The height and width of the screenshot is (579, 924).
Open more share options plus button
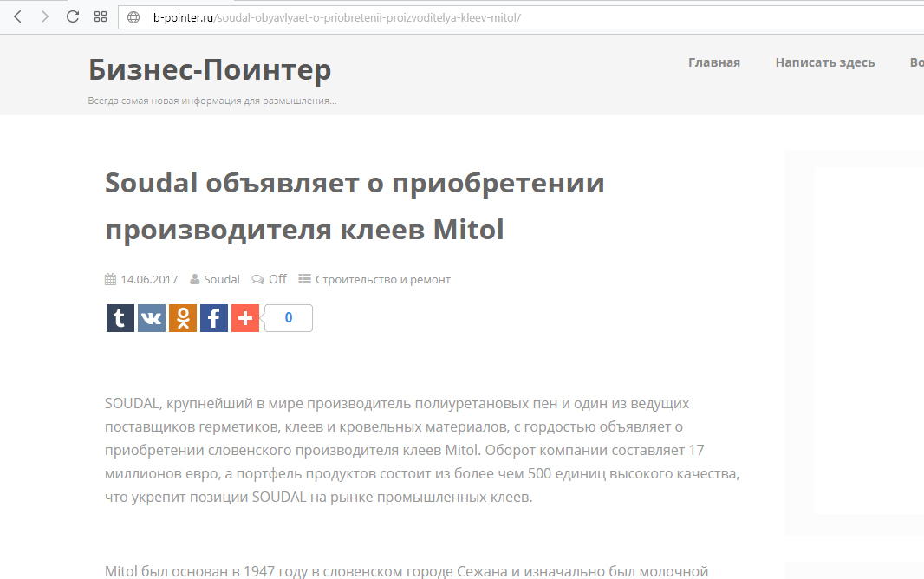pyautogui.click(x=245, y=318)
